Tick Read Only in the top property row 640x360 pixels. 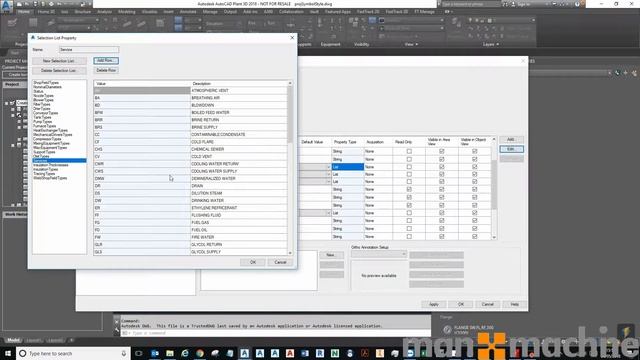(x=409, y=151)
